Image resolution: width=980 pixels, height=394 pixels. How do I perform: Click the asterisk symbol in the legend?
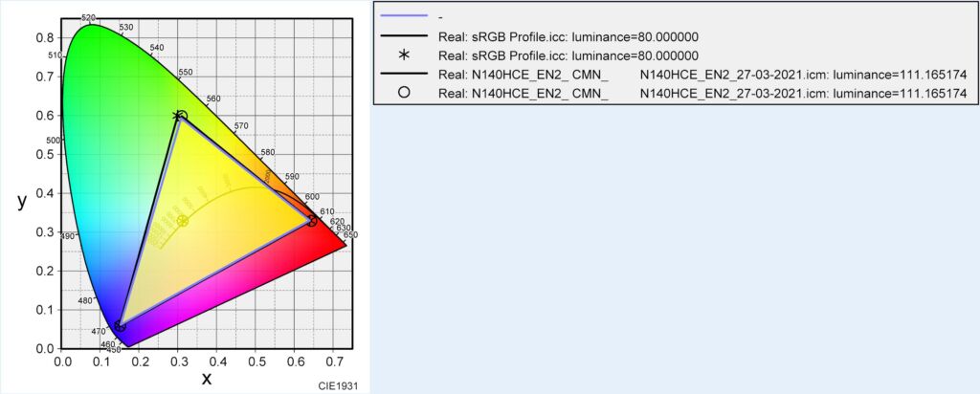point(404,55)
